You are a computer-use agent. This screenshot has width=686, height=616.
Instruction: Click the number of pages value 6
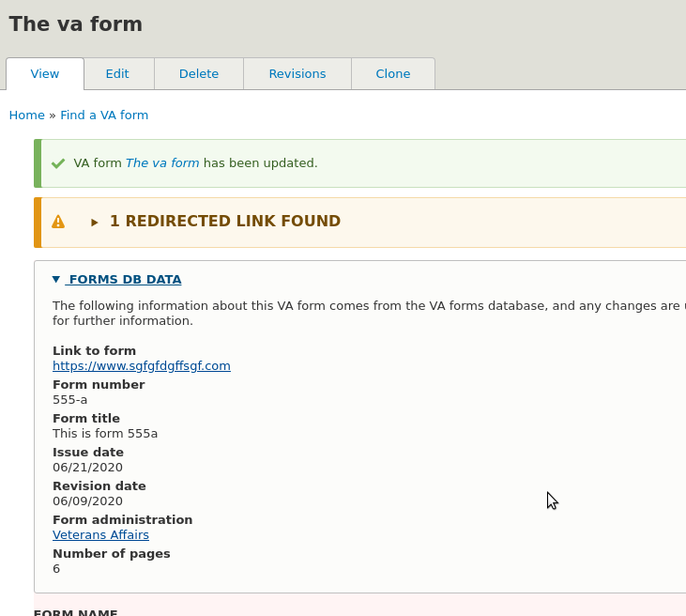pos(56,569)
